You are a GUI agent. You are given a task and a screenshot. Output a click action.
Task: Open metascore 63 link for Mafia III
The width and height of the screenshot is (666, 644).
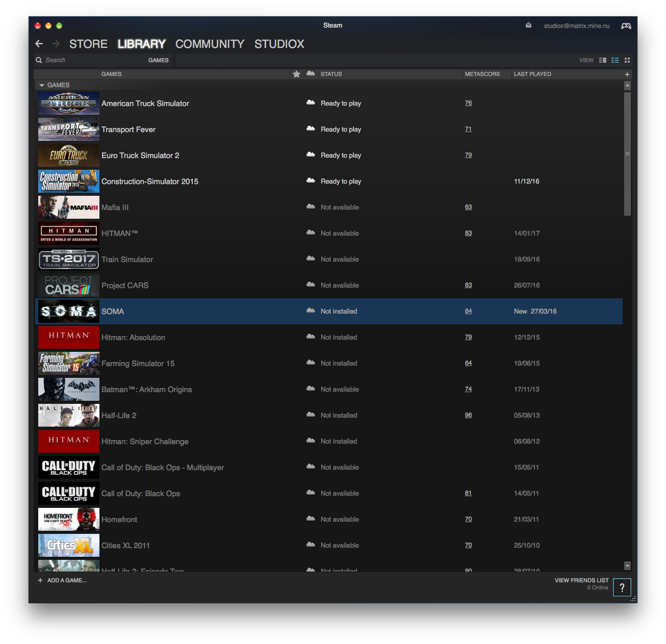point(468,207)
